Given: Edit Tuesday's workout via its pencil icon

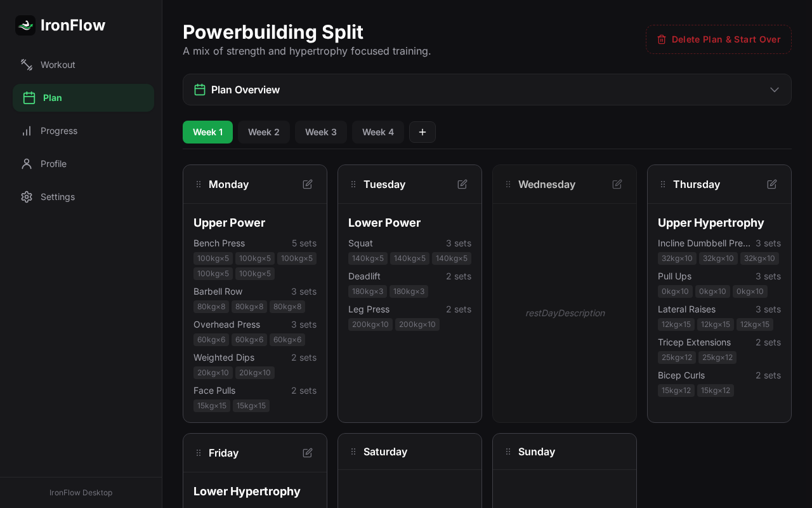Looking at the screenshot, I should (462, 184).
